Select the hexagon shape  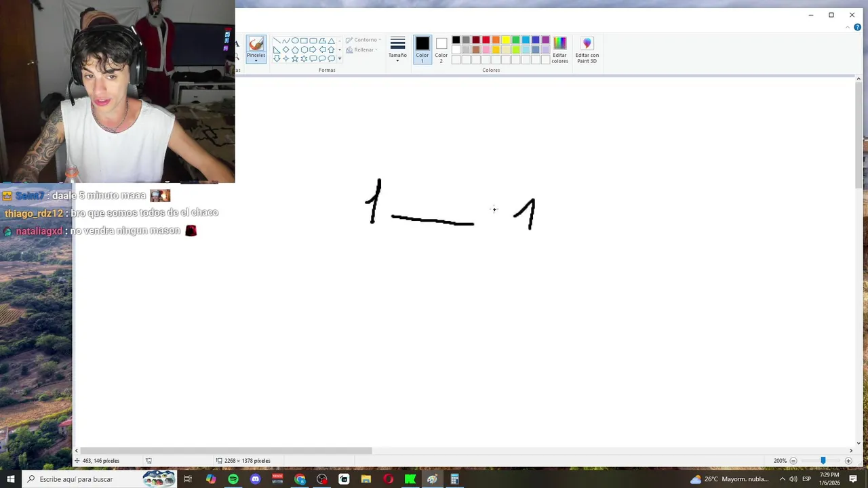[304, 49]
